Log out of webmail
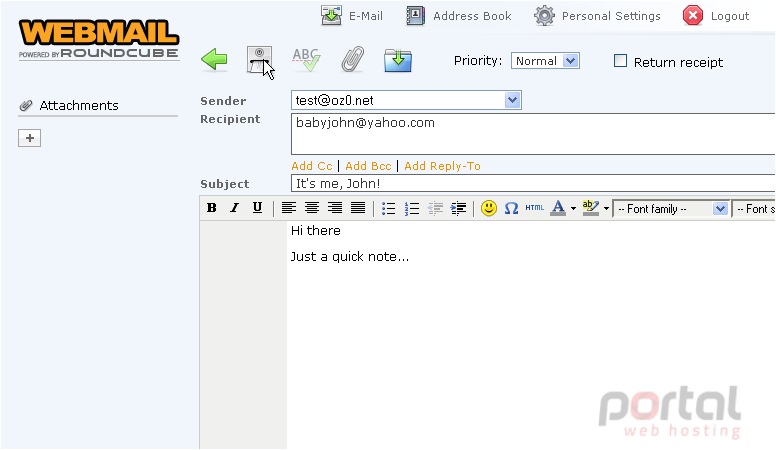This screenshot has height=450, width=776. click(716, 16)
